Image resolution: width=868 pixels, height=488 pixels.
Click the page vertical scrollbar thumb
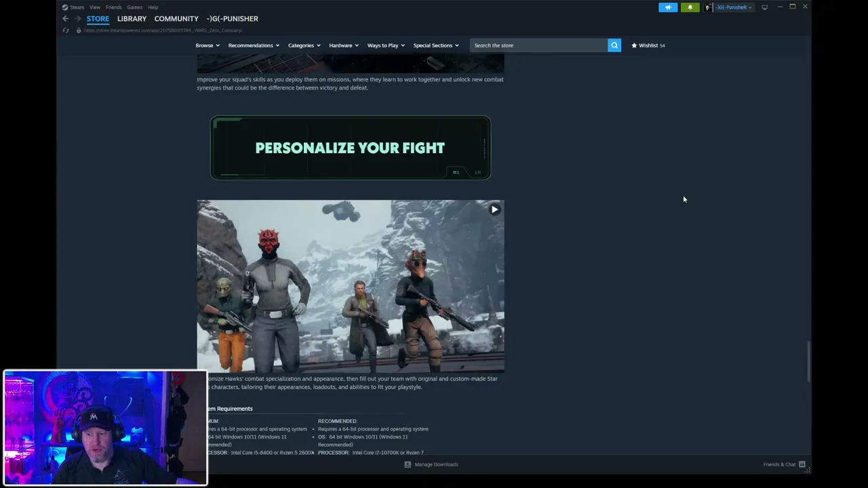(808, 362)
